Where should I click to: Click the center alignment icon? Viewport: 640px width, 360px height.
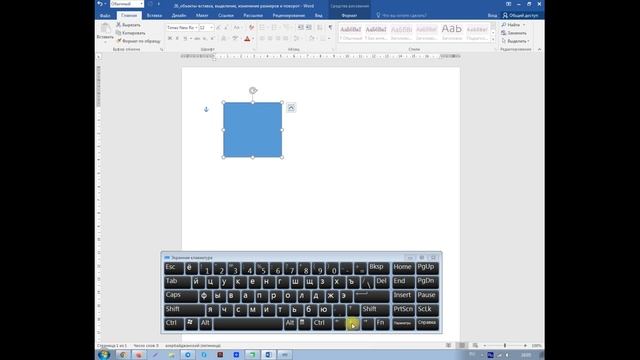point(270,38)
